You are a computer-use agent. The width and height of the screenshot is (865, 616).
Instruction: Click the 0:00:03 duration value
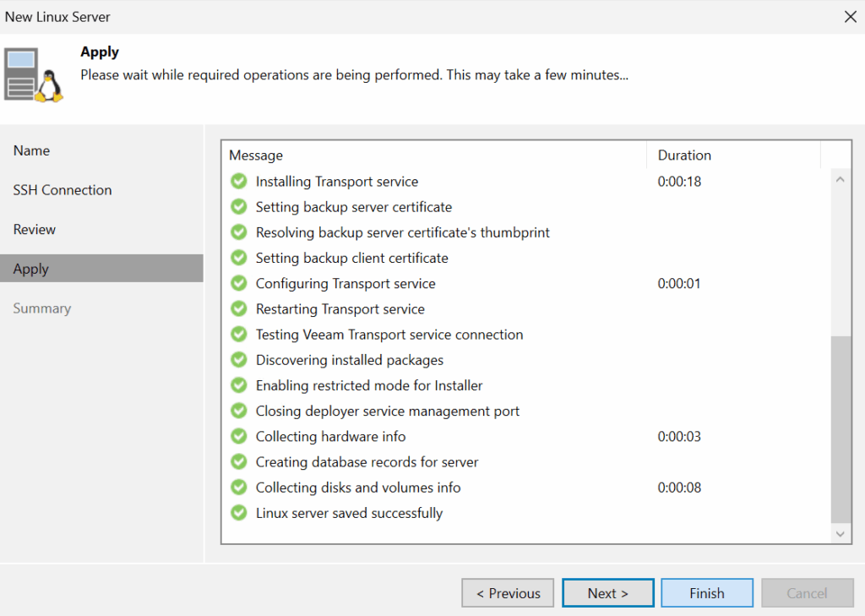pyautogui.click(x=679, y=437)
